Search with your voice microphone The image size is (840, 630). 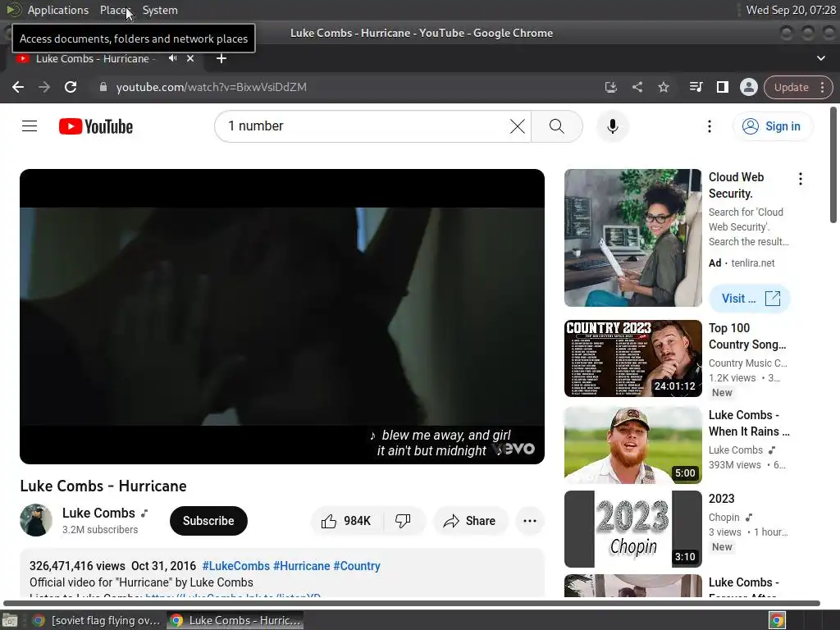click(612, 126)
